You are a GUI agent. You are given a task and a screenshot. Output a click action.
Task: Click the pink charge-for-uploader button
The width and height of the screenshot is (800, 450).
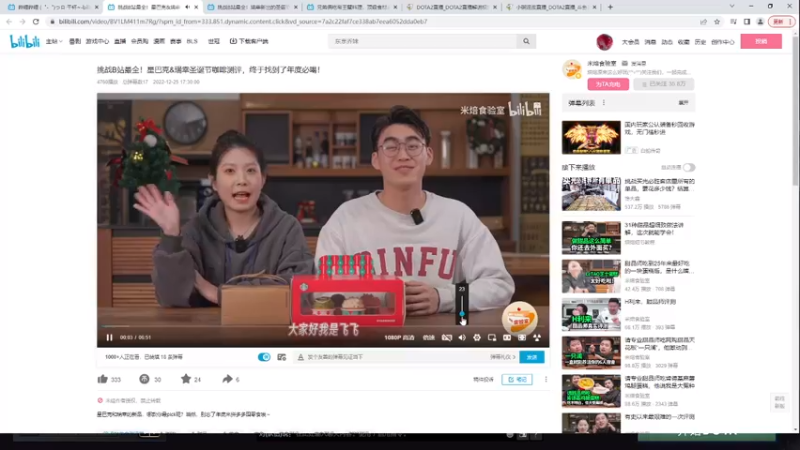608,84
